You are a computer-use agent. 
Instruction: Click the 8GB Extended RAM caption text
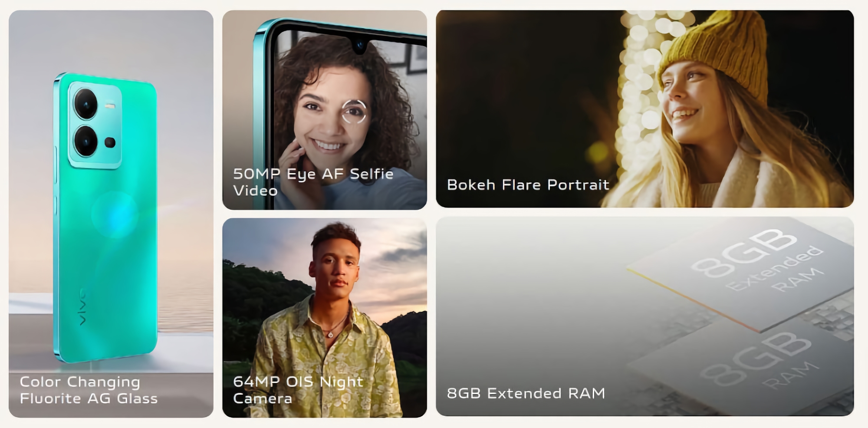click(x=526, y=393)
